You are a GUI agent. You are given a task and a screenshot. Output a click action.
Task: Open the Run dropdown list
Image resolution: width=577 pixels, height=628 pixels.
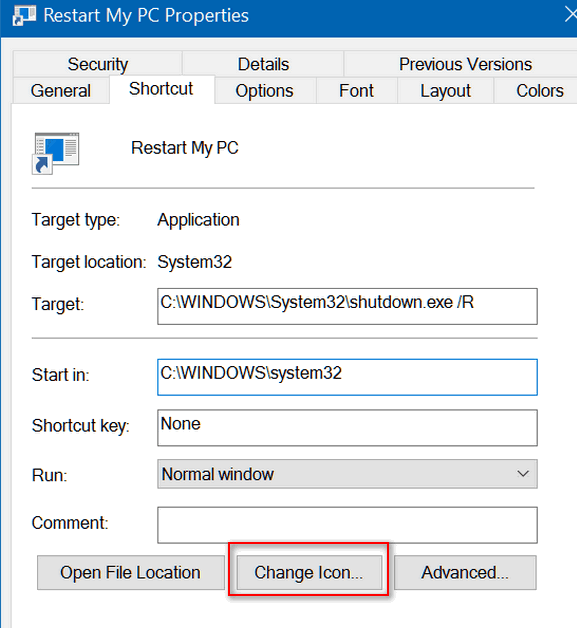(x=347, y=474)
